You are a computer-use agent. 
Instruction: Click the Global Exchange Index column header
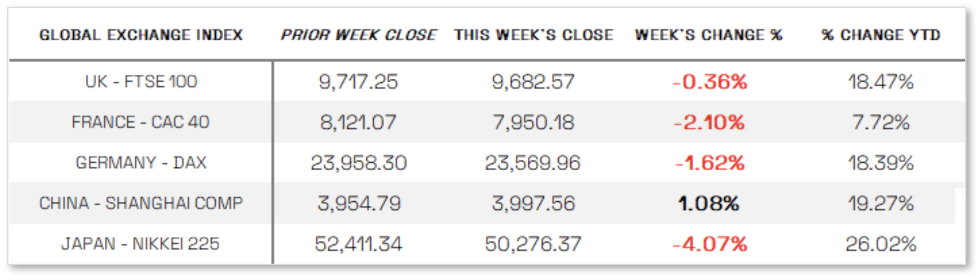point(141,35)
